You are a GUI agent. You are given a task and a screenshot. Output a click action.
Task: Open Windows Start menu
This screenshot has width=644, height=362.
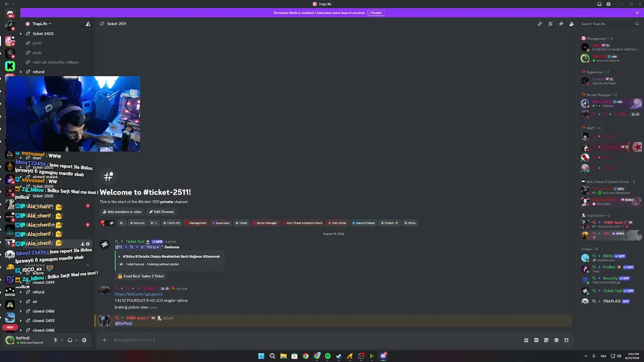tap(261, 356)
